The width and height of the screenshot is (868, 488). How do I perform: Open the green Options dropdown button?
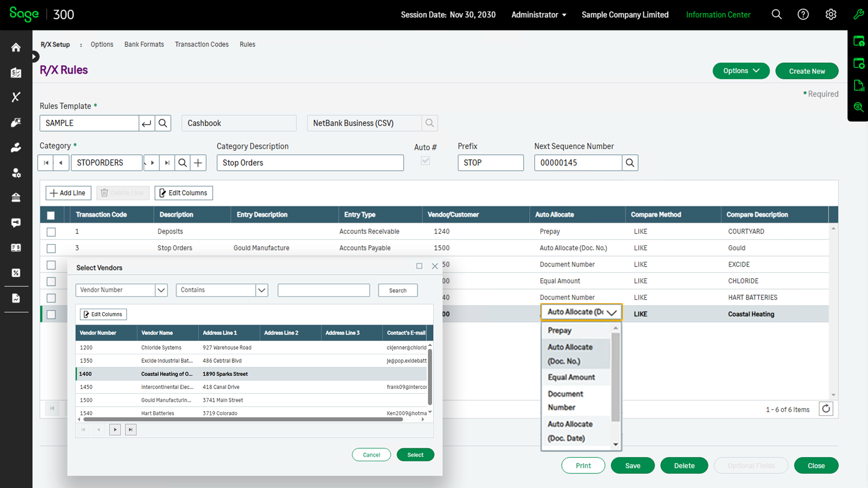[x=741, y=71]
